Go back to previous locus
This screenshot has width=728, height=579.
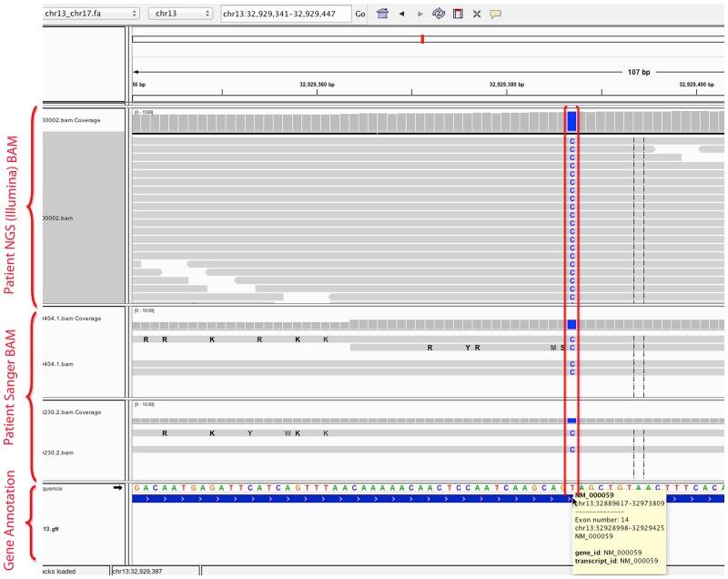pyautogui.click(x=401, y=15)
